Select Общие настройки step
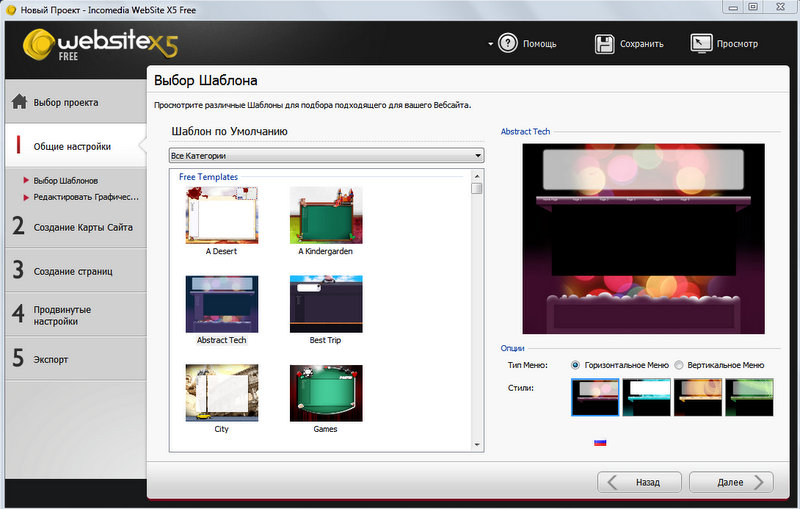The image size is (800, 509). (x=76, y=146)
